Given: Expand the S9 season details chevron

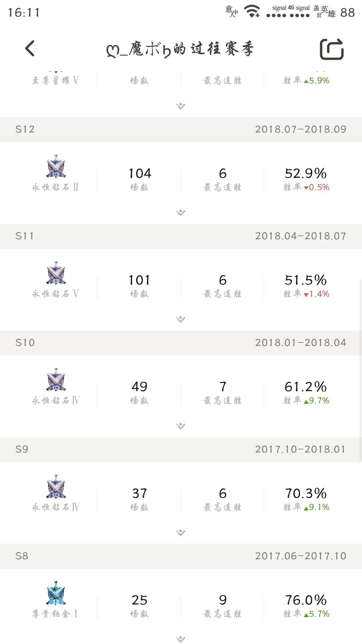Looking at the screenshot, I should (x=181, y=533).
